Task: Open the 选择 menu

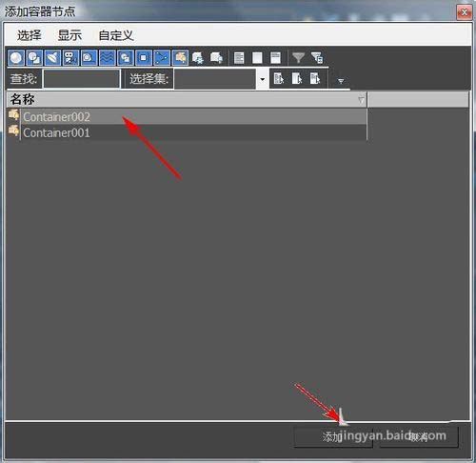Action: coord(29,35)
